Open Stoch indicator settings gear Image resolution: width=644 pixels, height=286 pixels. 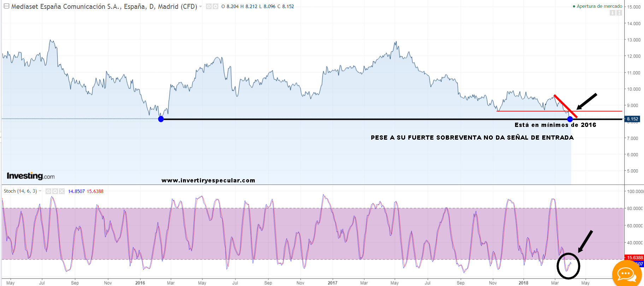(x=55, y=191)
